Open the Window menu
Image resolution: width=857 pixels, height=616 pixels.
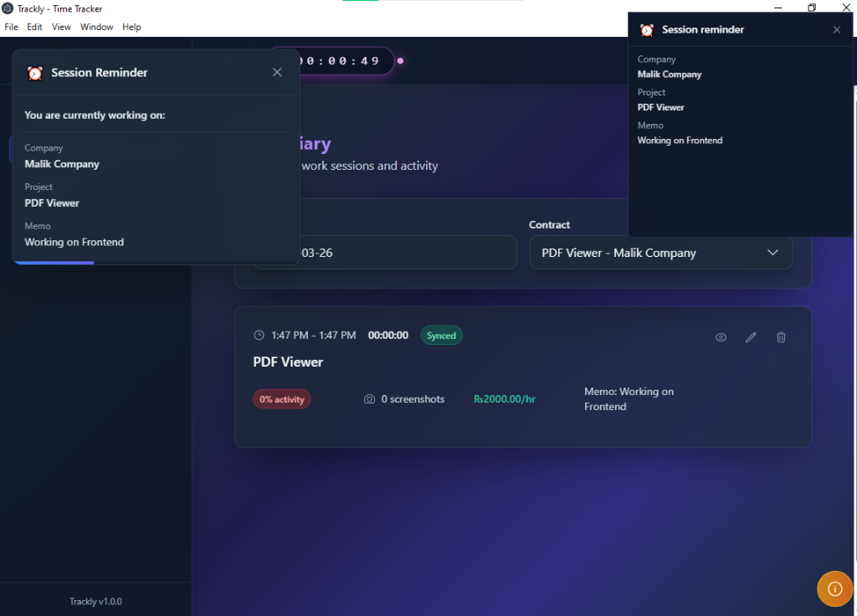click(x=97, y=27)
